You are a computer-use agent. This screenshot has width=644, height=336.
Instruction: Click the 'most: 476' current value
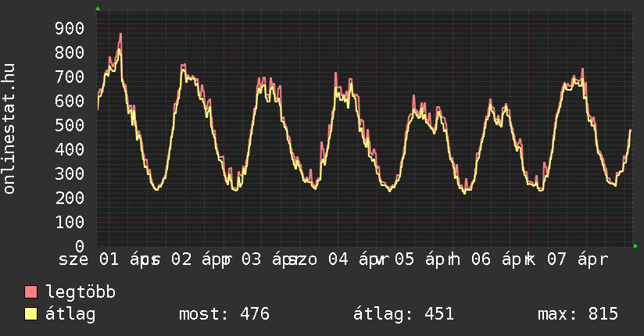(224, 314)
